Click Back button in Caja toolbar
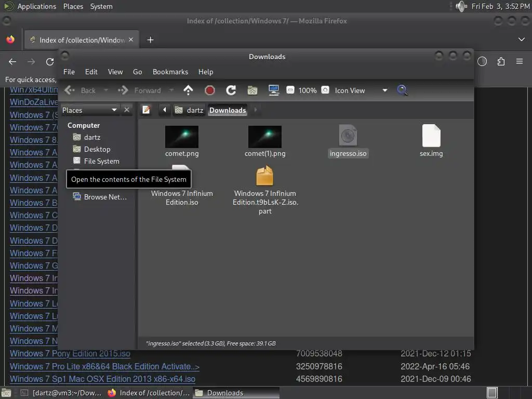Screen dimensions: 532x399 click(81, 90)
